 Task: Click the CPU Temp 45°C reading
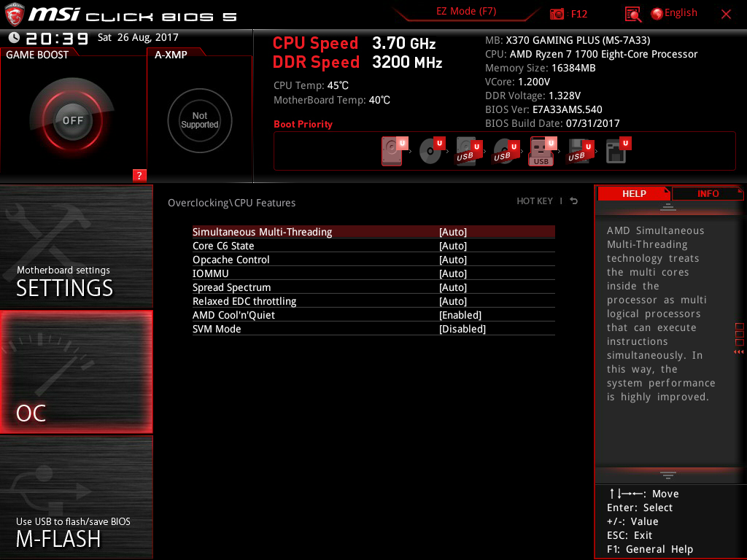311,86
